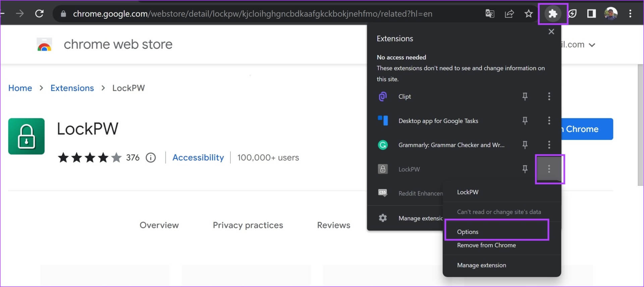
Task: Click the LockPW green lock logo
Action: click(x=26, y=136)
